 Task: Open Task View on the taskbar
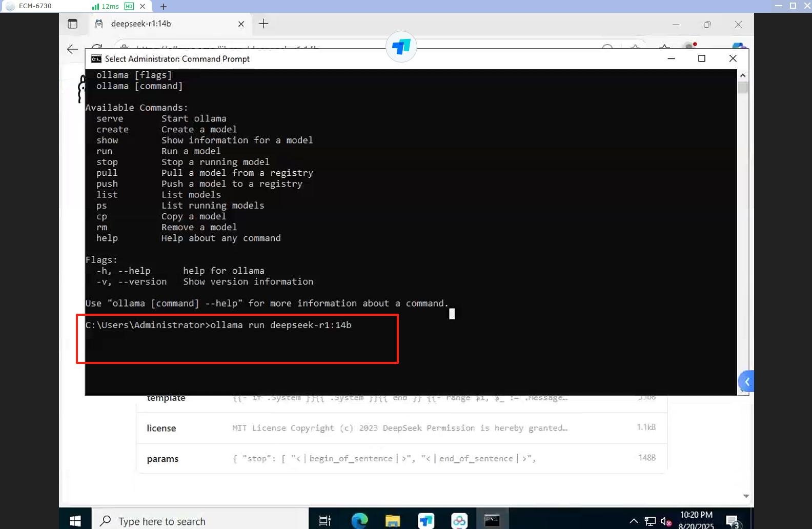pyautogui.click(x=325, y=521)
